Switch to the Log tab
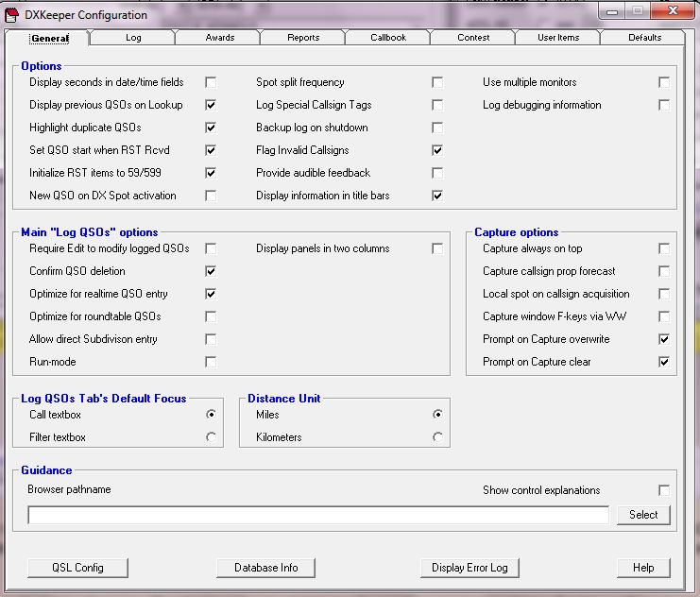 [x=133, y=38]
